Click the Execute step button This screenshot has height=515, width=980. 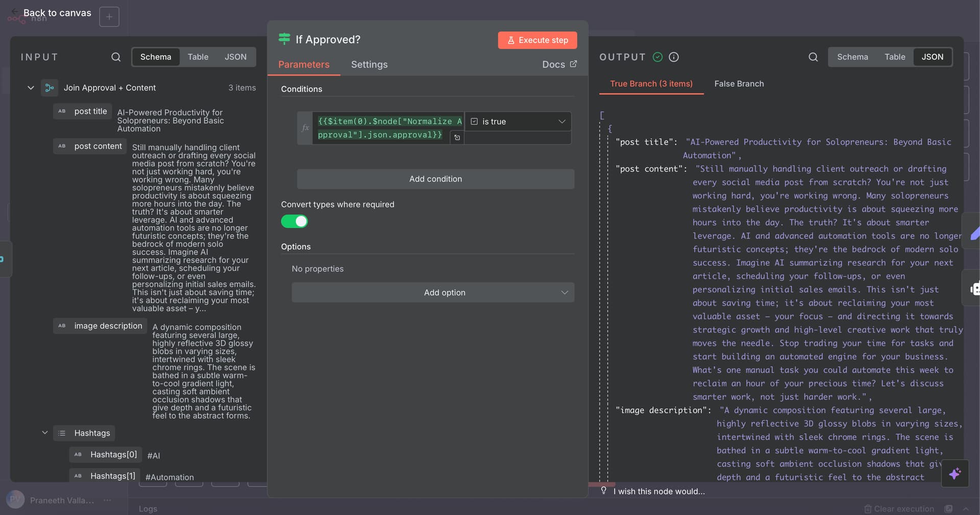(537, 40)
